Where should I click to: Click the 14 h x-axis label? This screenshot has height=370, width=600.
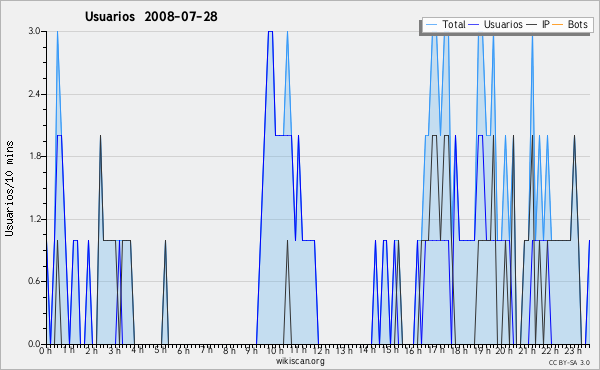(x=367, y=350)
